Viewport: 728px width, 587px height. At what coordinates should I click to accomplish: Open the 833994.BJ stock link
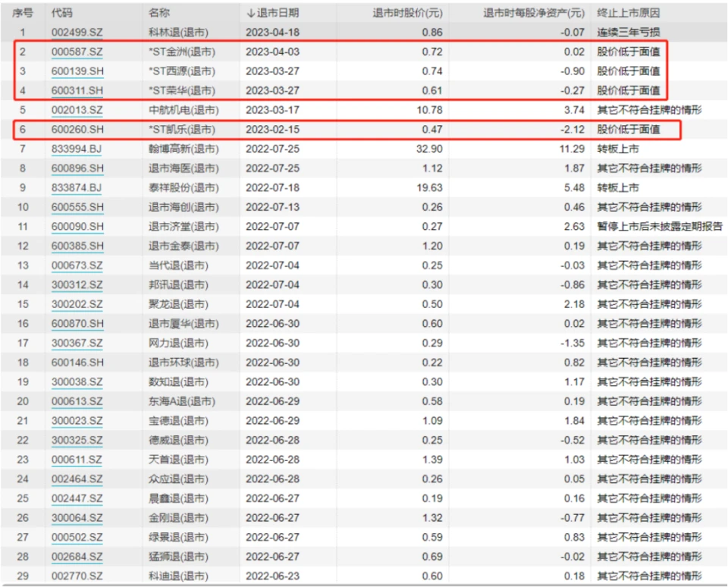[x=76, y=149]
